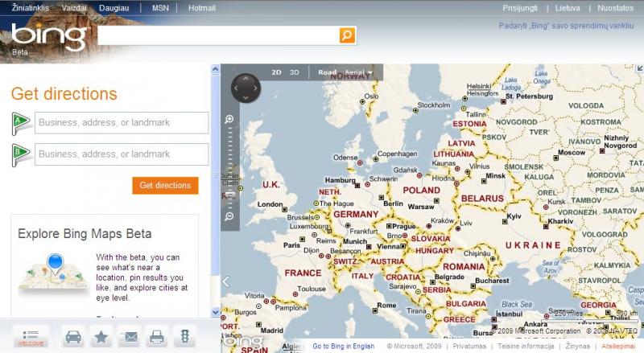The image size is (644, 353).
Task: Pan the map right with compass arrow
Action: pos(255,88)
